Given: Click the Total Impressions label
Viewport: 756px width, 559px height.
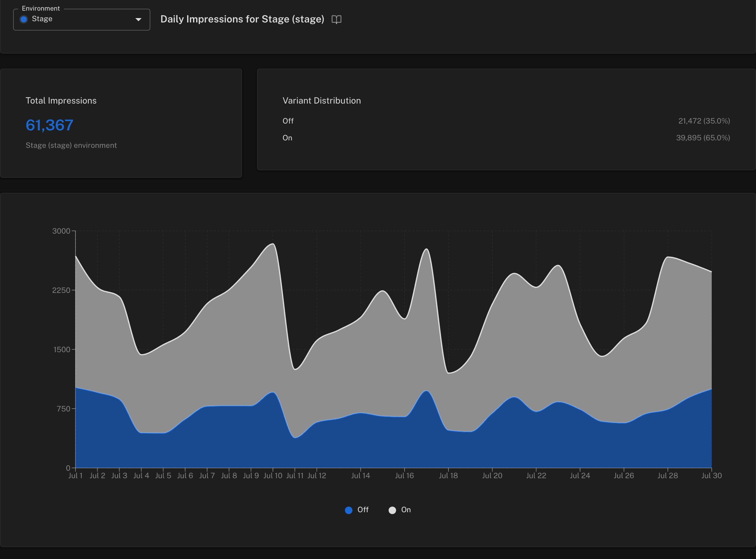Looking at the screenshot, I should [x=61, y=100].
